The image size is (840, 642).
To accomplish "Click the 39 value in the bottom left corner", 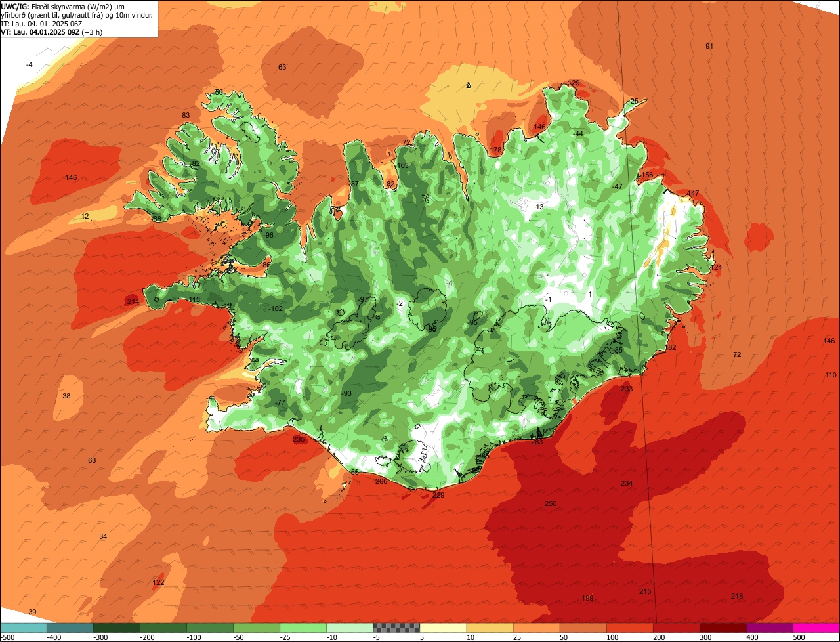I will point(32,612).
